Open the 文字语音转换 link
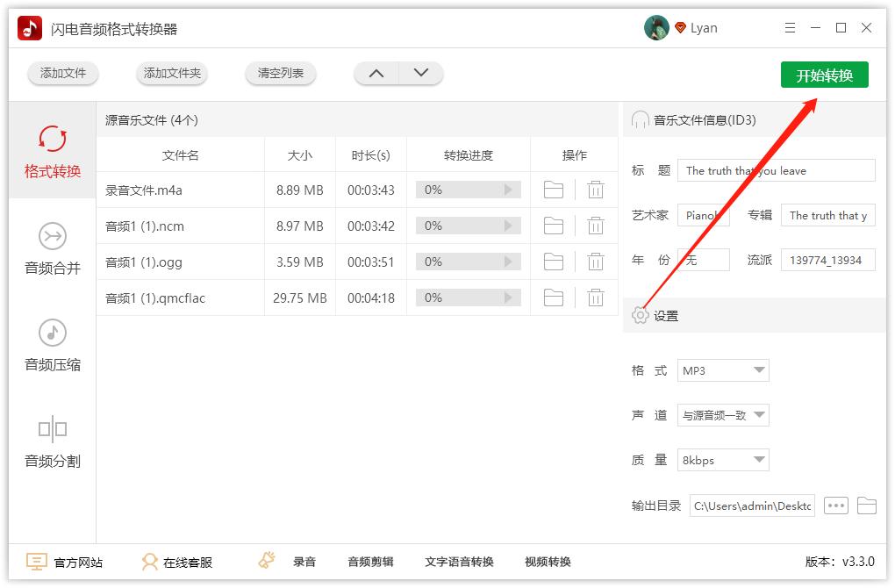 click(x=459, y=562)
